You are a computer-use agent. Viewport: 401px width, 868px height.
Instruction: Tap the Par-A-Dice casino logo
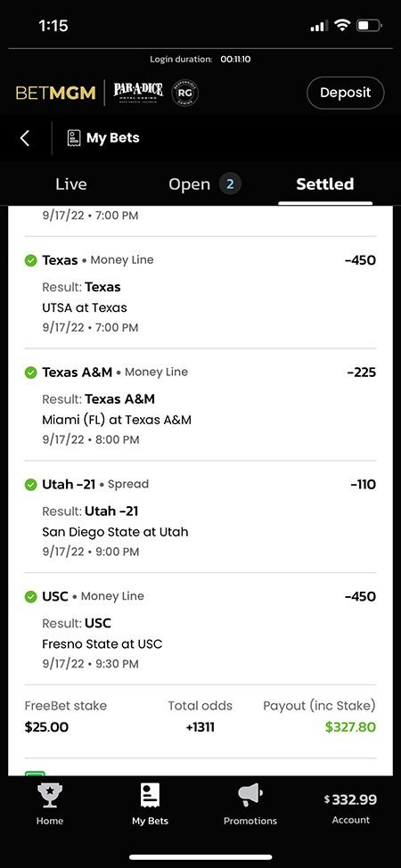pyautogui.click(x=138, y=93)
